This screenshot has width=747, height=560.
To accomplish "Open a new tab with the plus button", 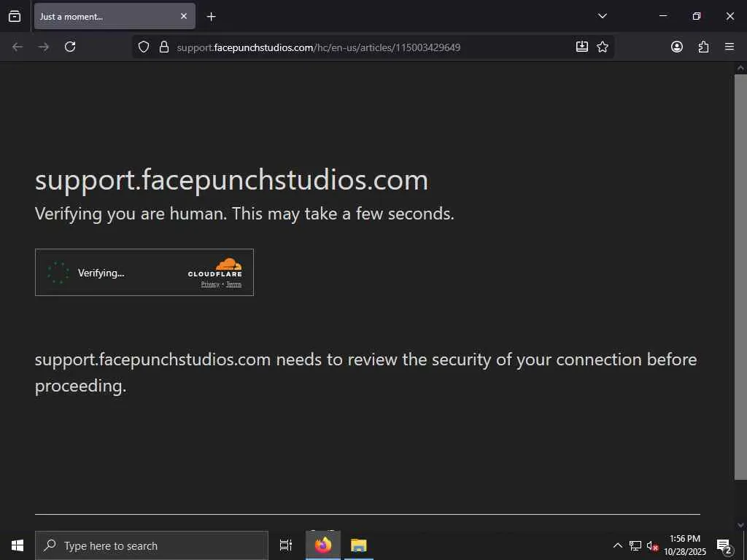I will pyautogui.click(x=211, y=17).
